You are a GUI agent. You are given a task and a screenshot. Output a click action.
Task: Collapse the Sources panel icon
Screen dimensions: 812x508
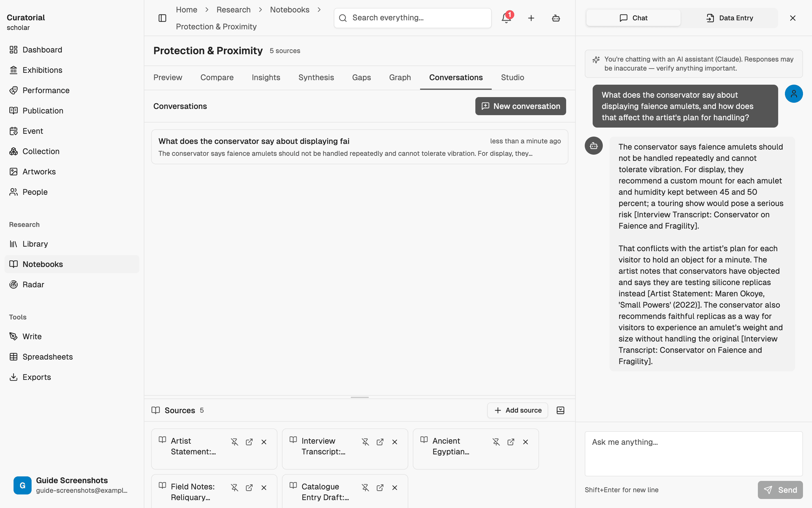(x=560, y=410)
